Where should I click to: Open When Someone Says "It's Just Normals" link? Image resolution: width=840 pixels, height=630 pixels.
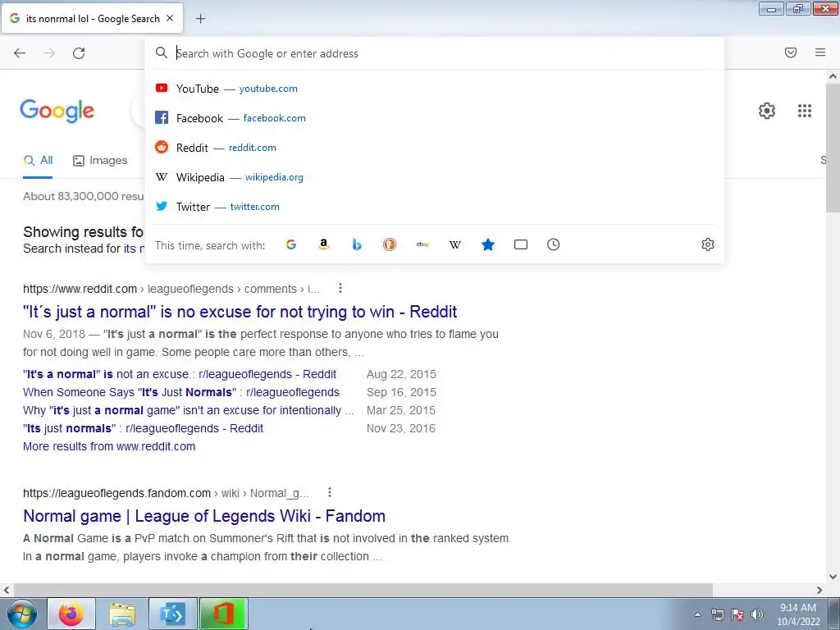pos(181,392)
